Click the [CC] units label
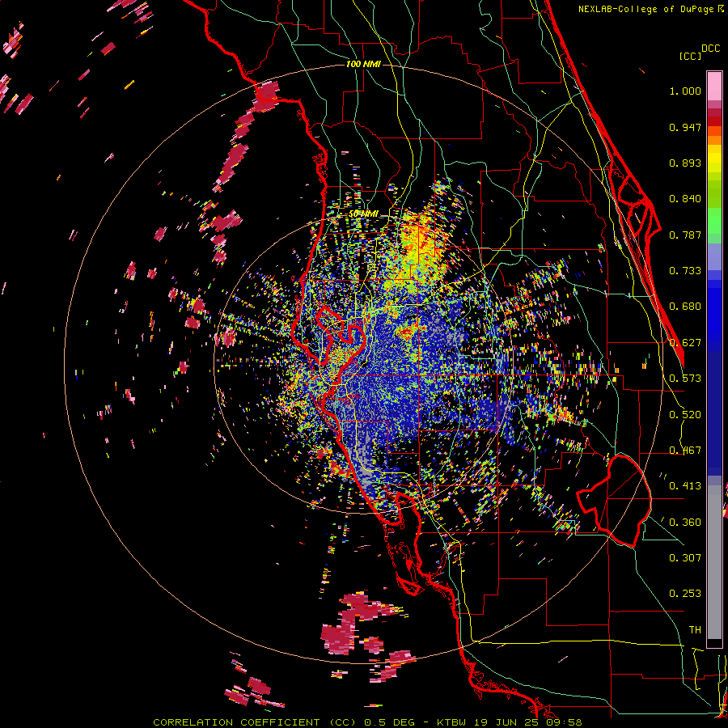The image size is (728, 728). click(689, 56)
